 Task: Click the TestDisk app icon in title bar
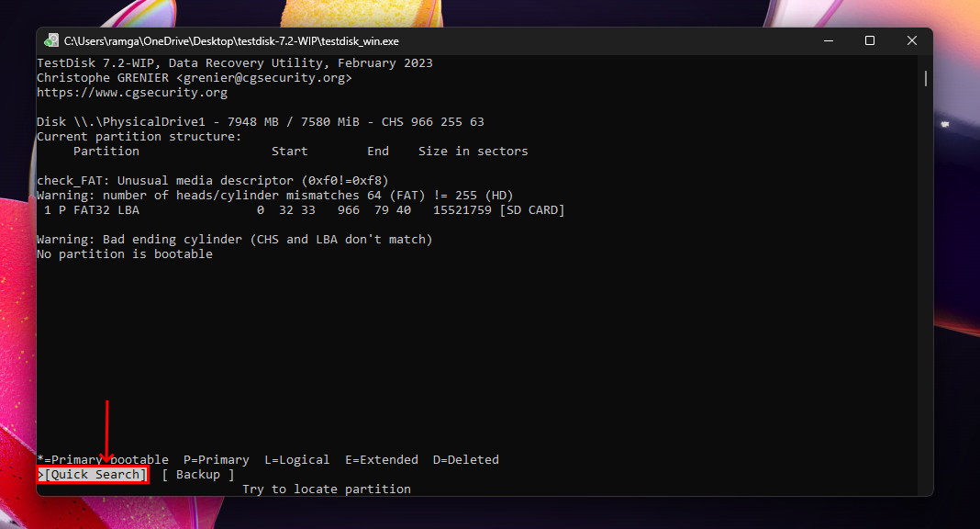tap(51, 41)
